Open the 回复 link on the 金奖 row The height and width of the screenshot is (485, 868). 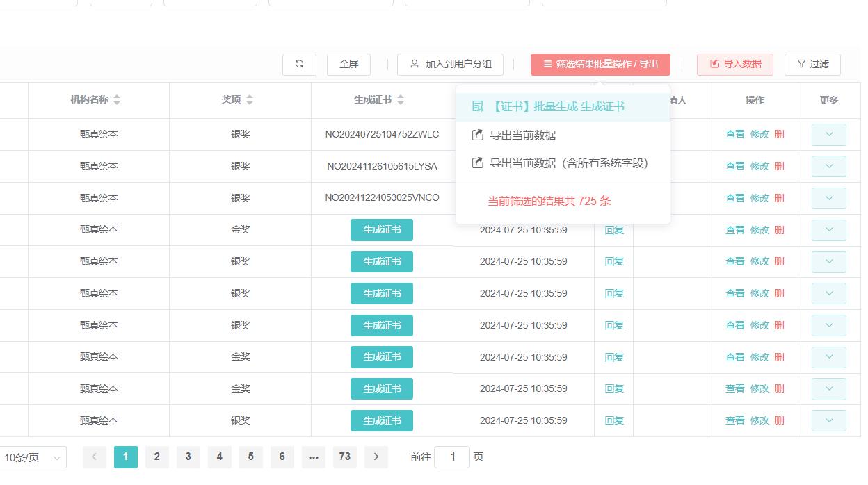click(x=614, y=230)
